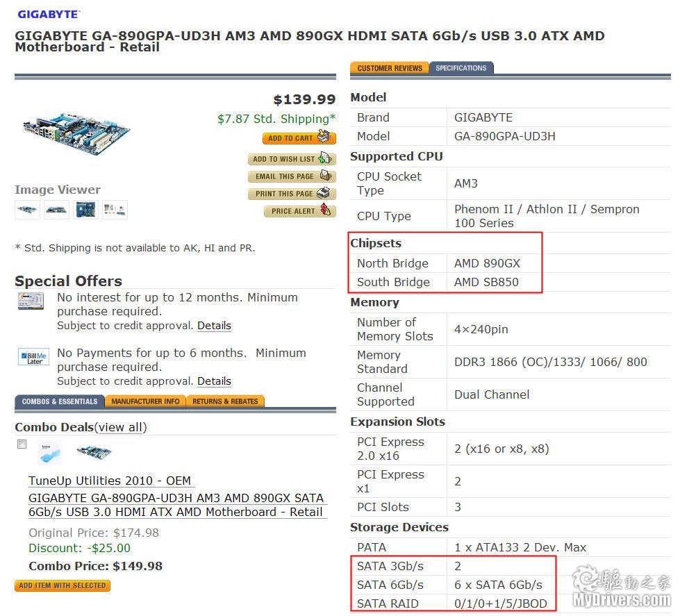Open the main motherboard product image
Image resolution: width=680 pixels, height=616 pixels.
click(76, 134)
